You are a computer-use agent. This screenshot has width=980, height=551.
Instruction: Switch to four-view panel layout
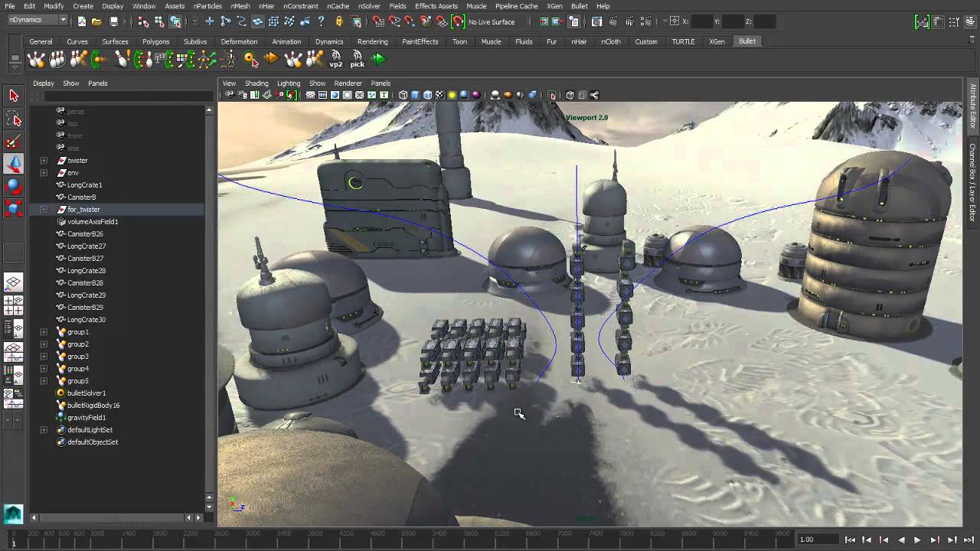click(x=13, y=306)
